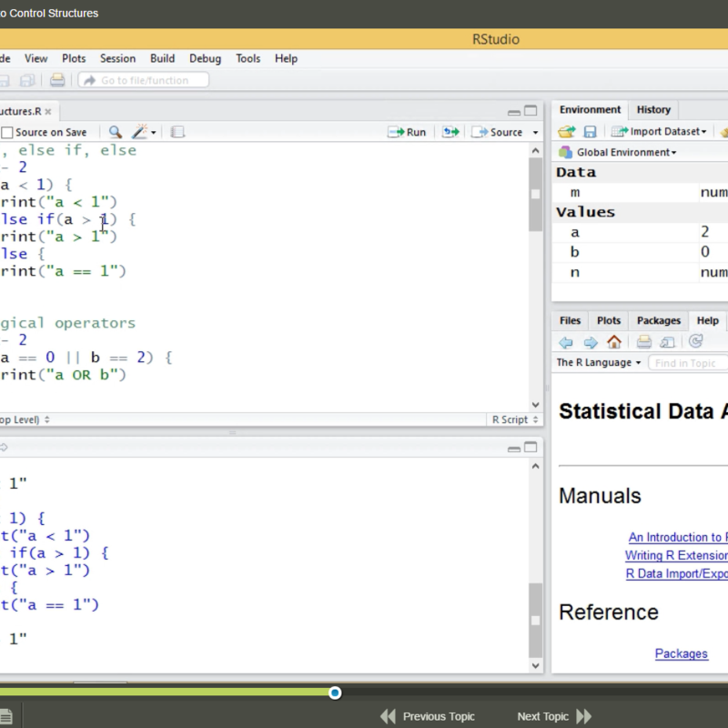
Task: Click the console working directory arrow icon
Action: pyautogui.click(x=5, y=447)
